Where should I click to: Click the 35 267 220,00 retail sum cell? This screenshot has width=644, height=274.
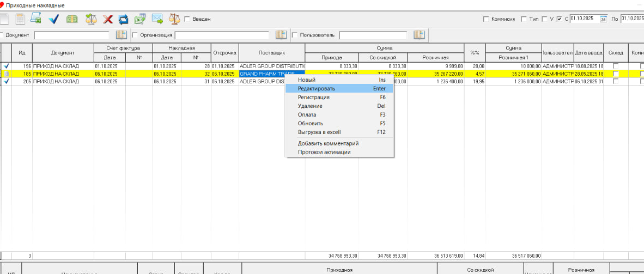[436, 74]
